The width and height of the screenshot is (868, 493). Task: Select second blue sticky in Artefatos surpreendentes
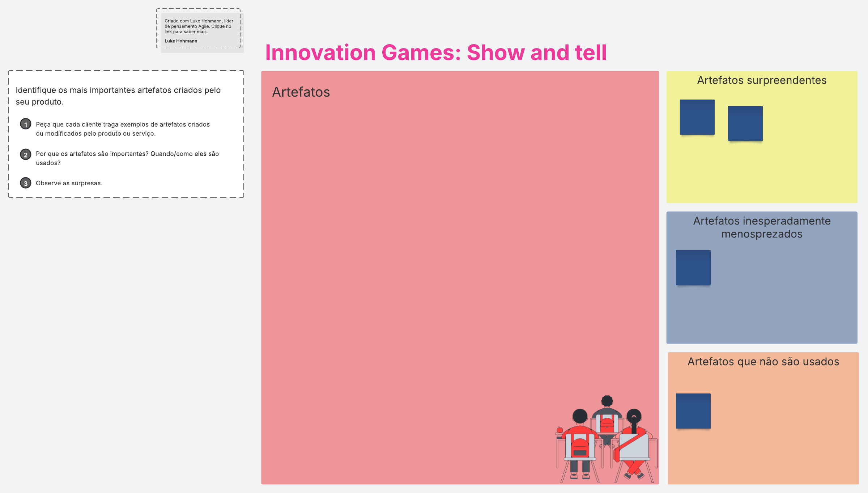pyautogui.click(x=745, y=123)
